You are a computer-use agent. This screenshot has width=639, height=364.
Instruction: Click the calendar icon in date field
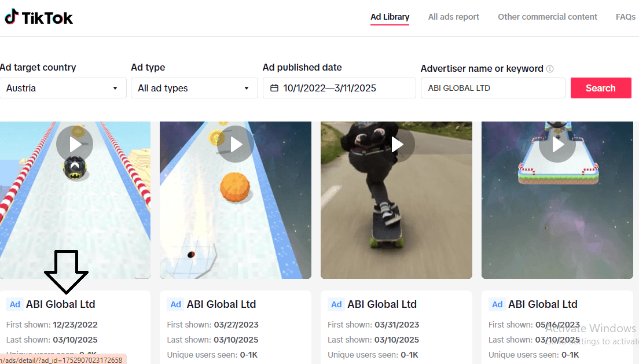click(x=274, y=88)
